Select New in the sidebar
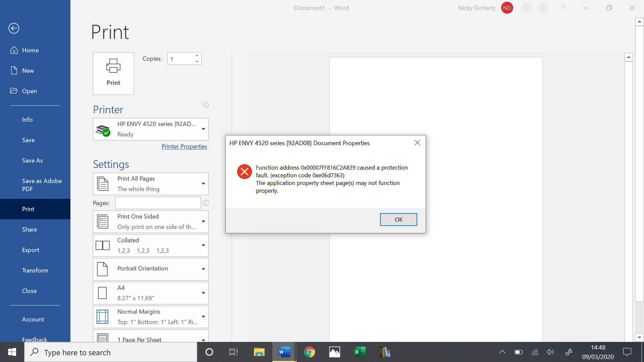This screenshot has height=362, width=644. click(28, 70)
